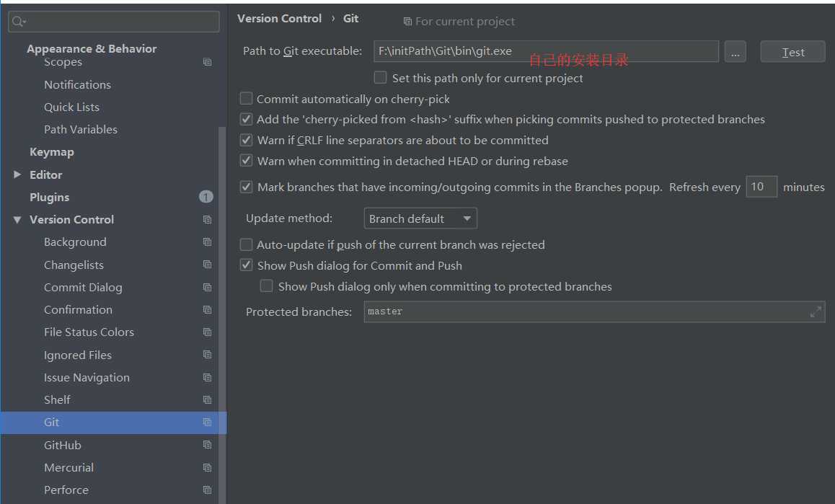Check Auto-update if push was rejected
The height and width of the screenshot is (504, 835).
pyautogui.click(x=246, y=244)
